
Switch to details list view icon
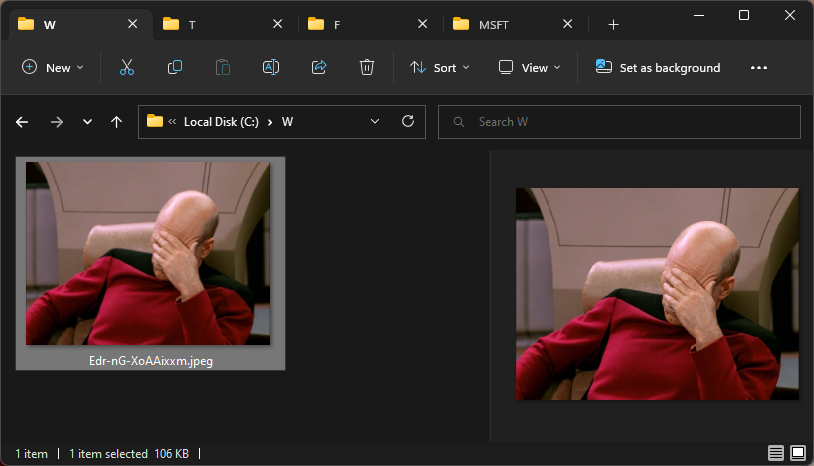pyautogui.click(x=776, y=453)
